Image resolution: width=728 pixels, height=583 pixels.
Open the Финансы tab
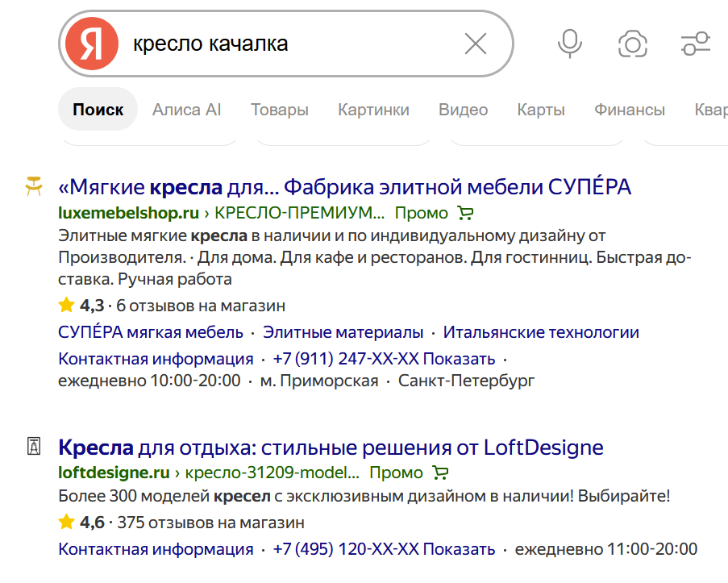point(630,110)
